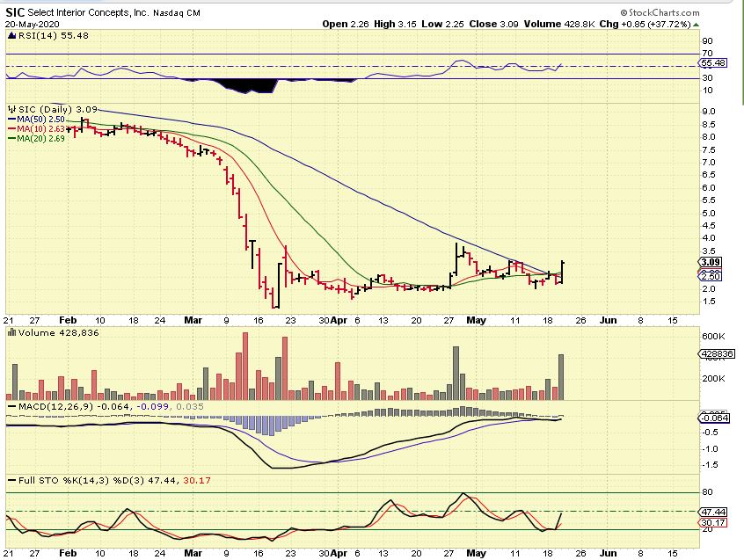Click the RSI(14) 55.48 panel label

point(53,35)
